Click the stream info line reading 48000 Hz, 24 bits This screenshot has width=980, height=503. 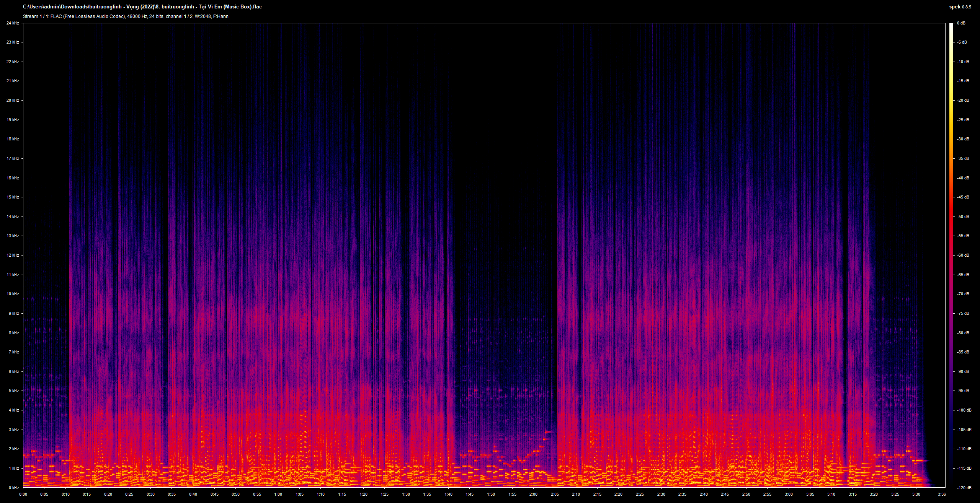126,16
